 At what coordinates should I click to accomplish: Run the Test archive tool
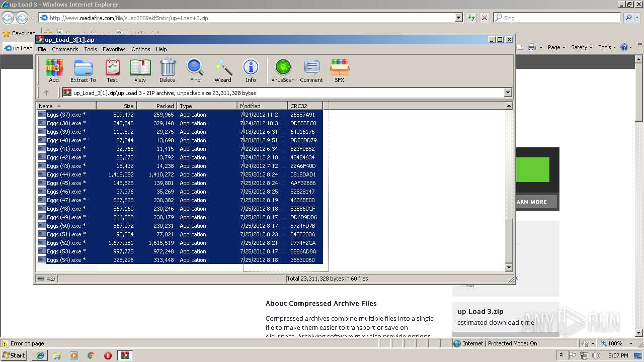112,70
